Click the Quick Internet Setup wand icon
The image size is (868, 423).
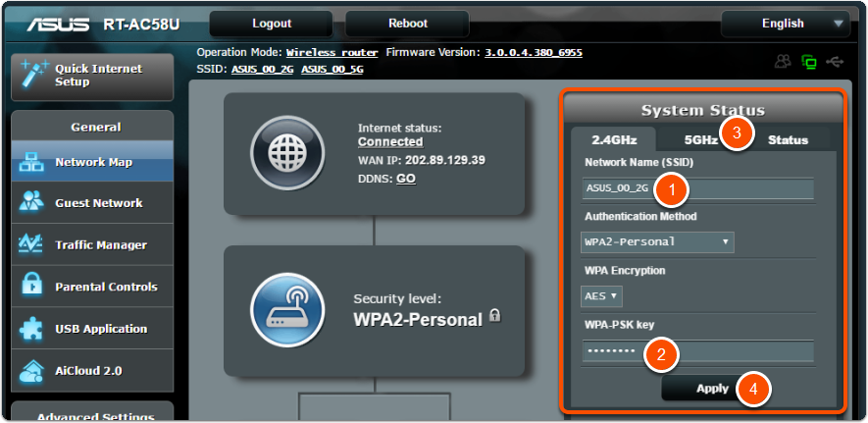coord(33,76)
